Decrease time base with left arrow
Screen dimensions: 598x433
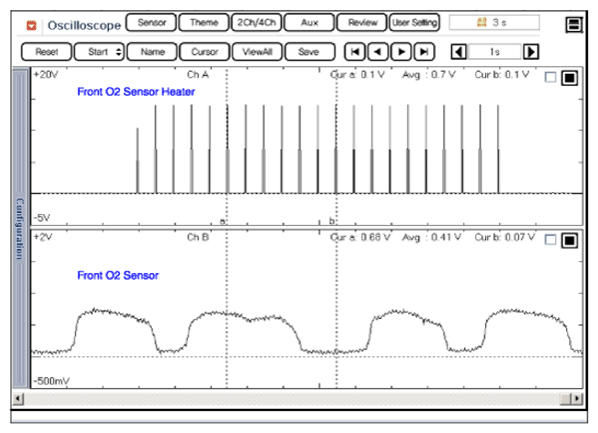coord(459,52)
